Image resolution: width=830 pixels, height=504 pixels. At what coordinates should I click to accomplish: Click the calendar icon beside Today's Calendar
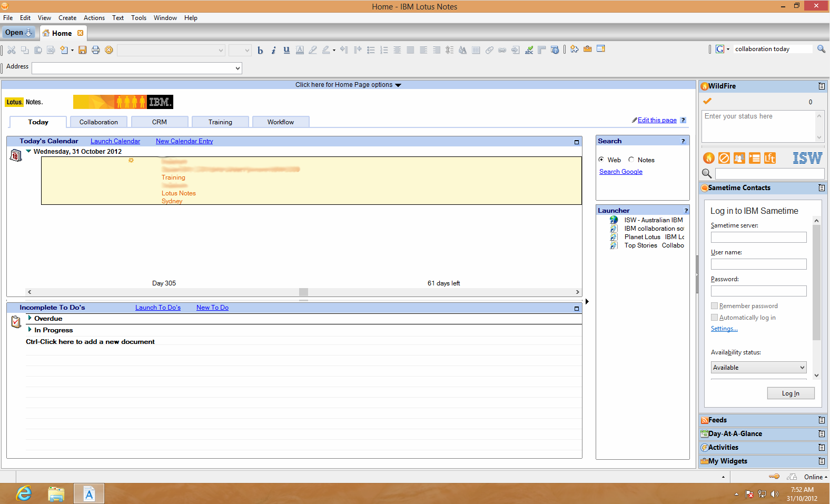[16, 155]
